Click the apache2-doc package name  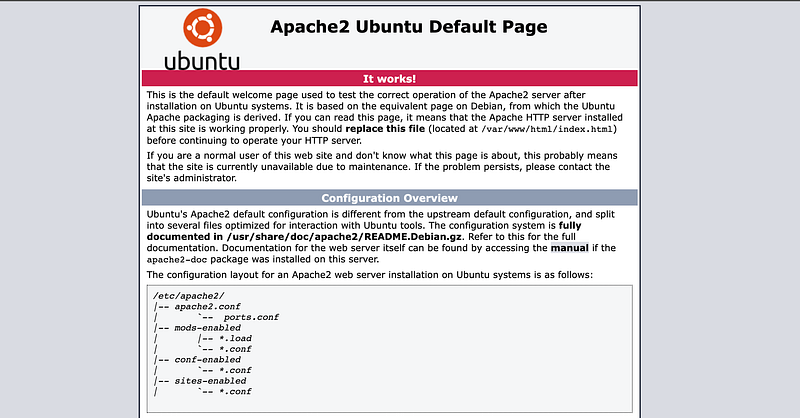[x=177, y=260]
